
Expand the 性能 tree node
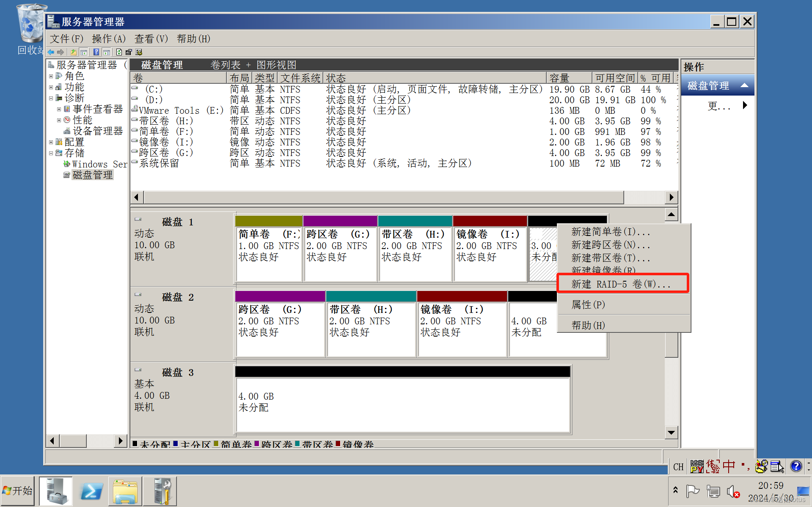(59, 121)
